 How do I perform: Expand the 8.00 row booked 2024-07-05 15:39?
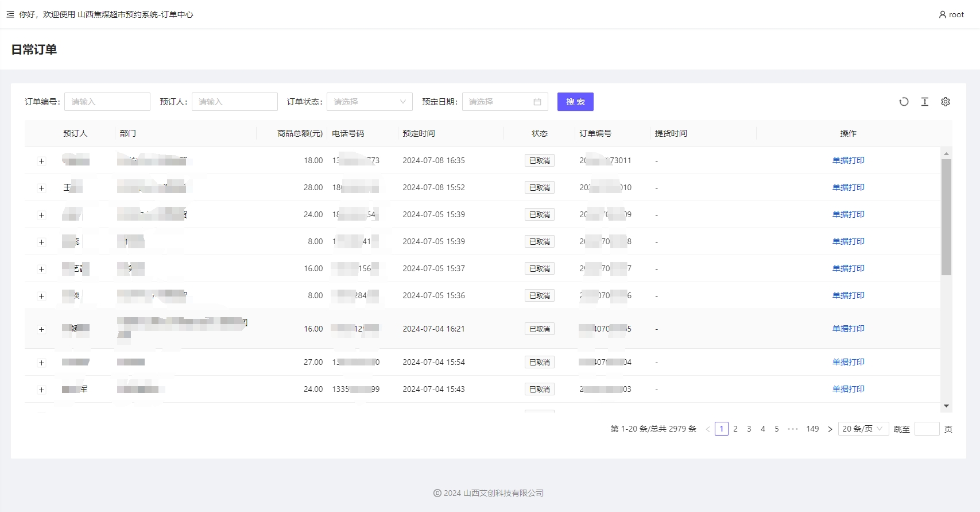coord(41,242)
